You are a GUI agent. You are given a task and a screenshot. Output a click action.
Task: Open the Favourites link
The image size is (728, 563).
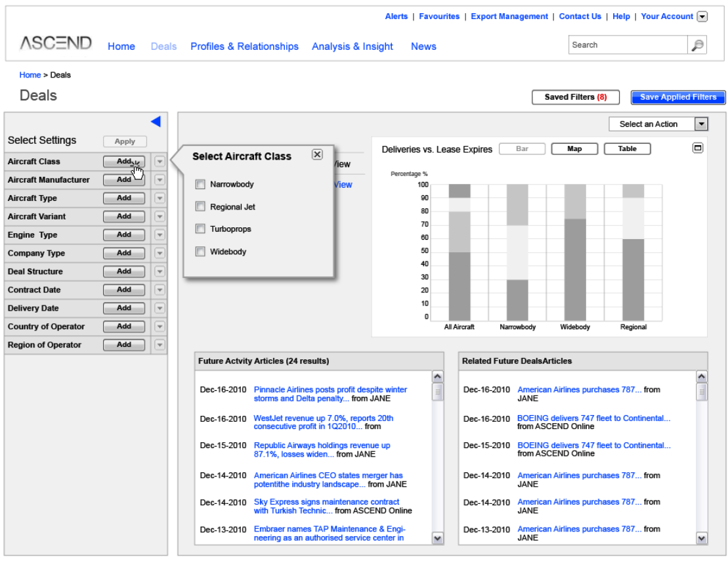click(439, 16)
